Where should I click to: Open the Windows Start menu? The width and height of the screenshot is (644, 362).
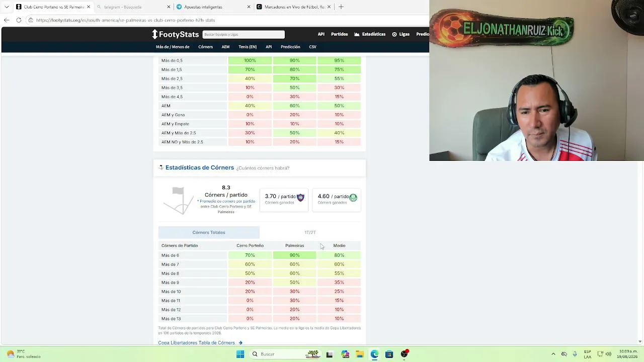tap(240, 354)
